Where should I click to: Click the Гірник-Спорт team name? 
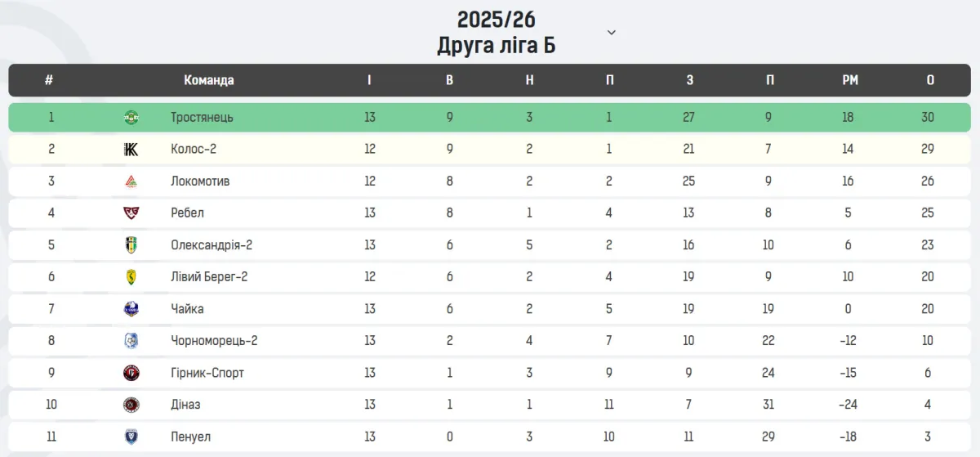click(x=207, y=373)
